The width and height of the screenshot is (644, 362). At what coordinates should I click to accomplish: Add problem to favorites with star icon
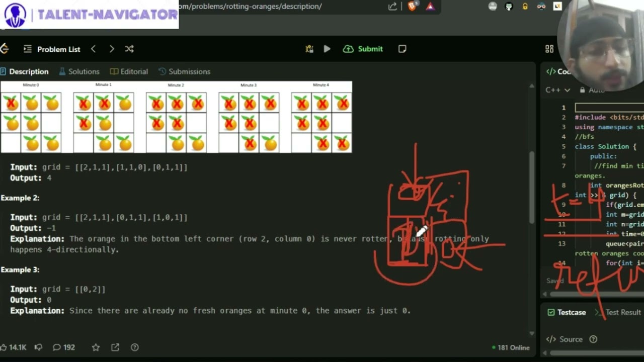coord(96,347)
